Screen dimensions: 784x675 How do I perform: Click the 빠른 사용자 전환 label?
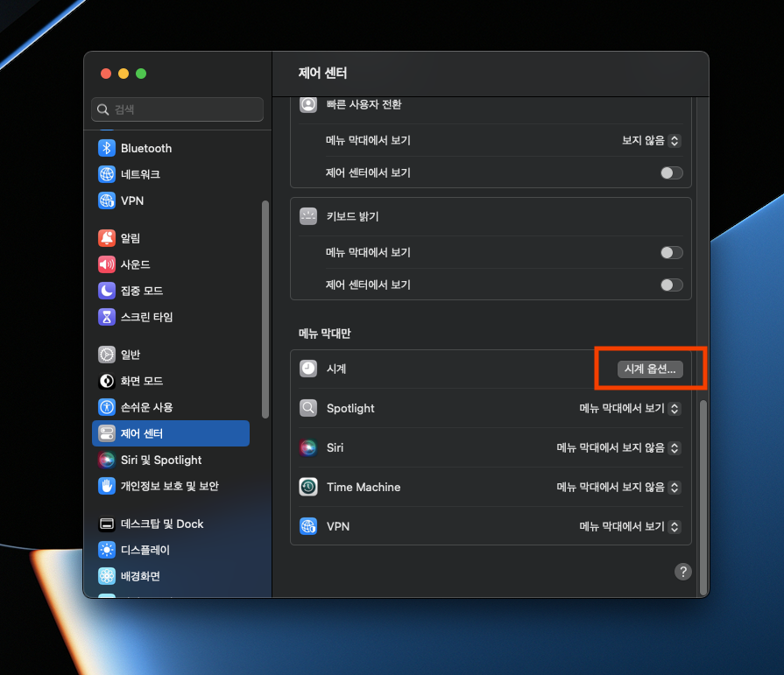pos(364,104)
